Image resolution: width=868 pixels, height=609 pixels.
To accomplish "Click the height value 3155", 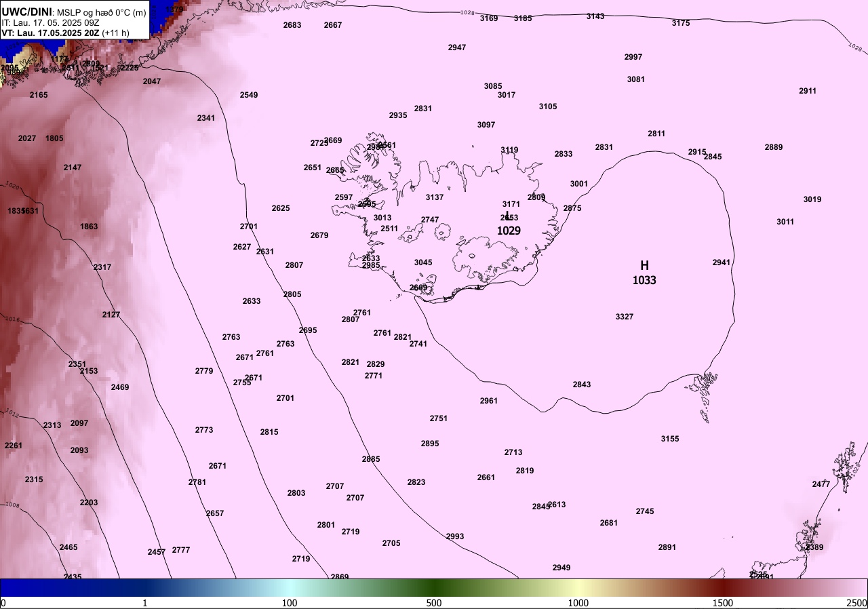I will click(x=670, y=439).
